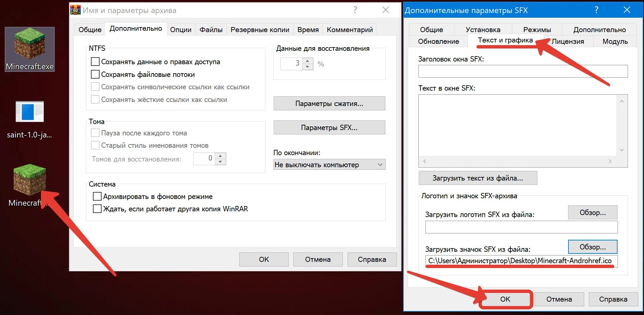Click SFX text area scroll down arrow
Viewport: 644px width, 315px height.
622,150
